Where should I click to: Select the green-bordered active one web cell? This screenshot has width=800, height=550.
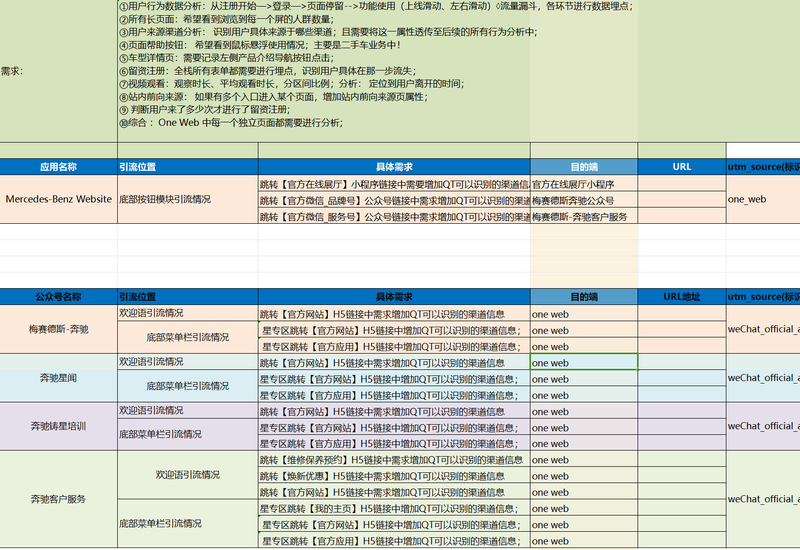584,362
